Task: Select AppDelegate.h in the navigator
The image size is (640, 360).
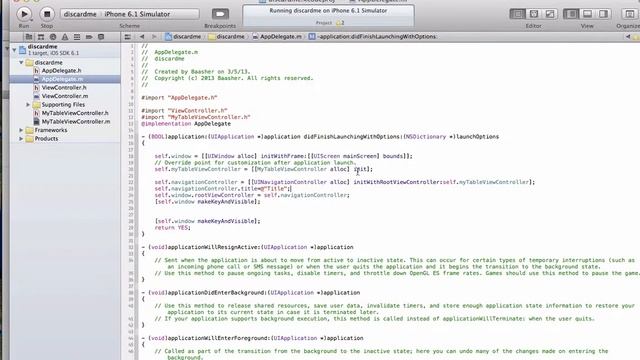Action: [61, 71]
